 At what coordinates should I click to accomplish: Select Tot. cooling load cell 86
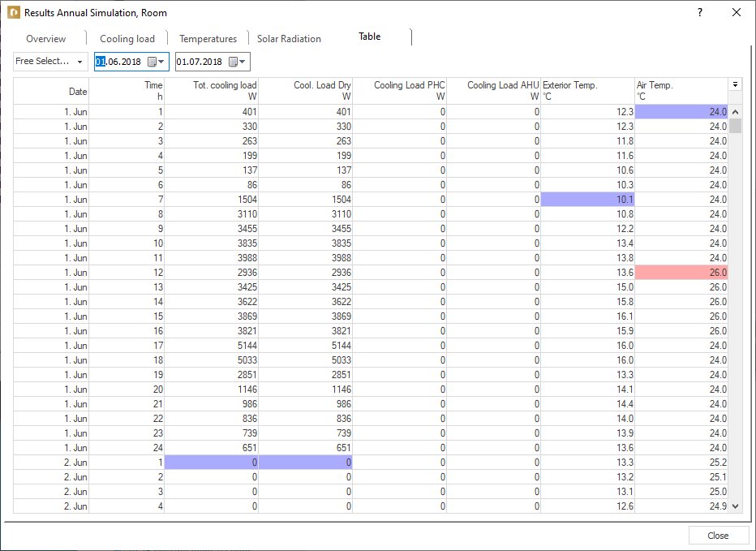tap(211, 185)
